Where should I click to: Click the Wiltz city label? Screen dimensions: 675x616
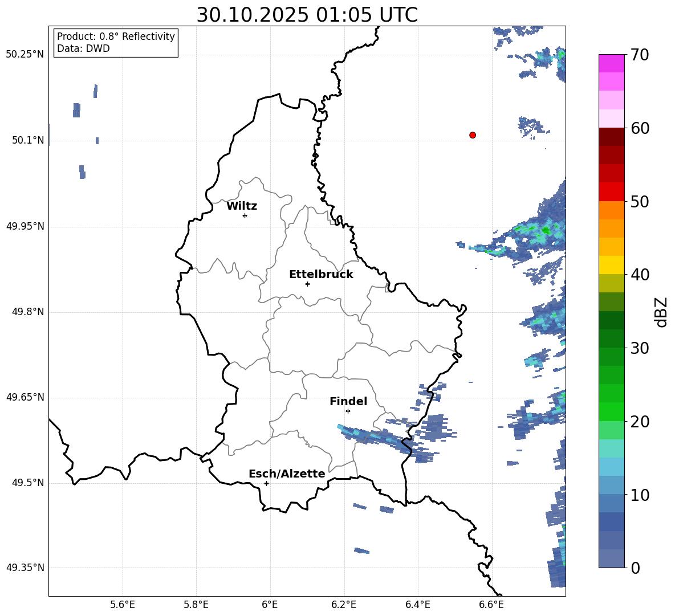pos(242,206)
